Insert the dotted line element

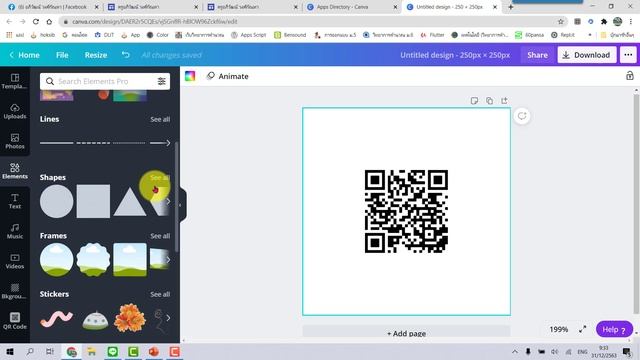129,143
